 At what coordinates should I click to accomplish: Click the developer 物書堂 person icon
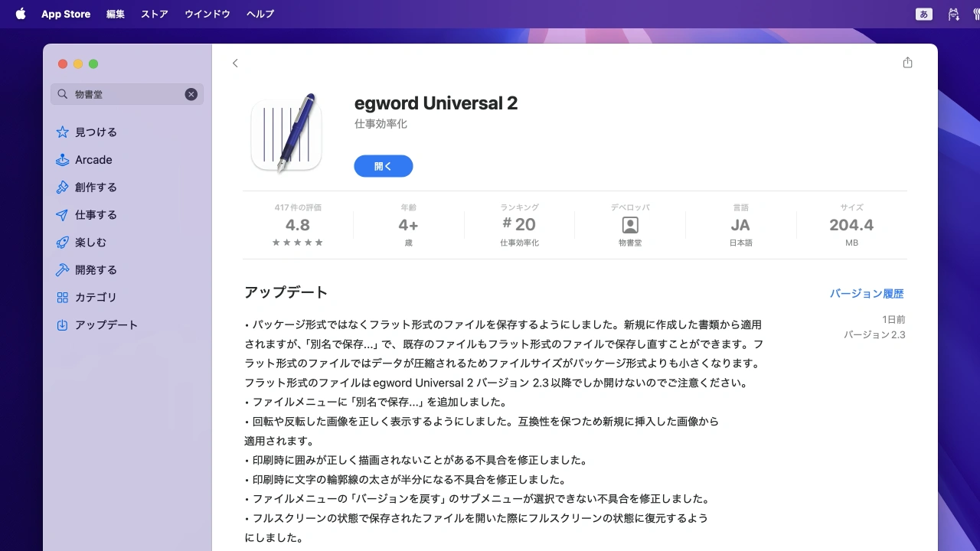pyautogui.click(x=630, y=225)
